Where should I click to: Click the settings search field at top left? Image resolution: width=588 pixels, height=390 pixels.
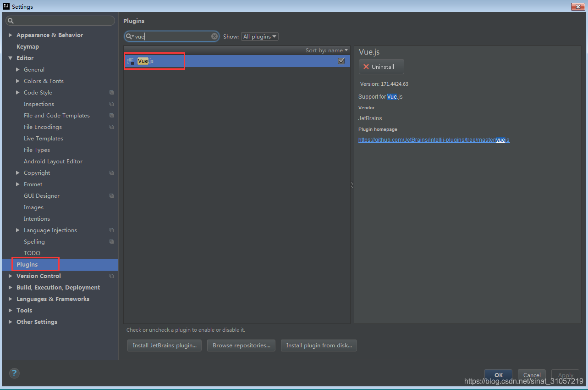(60, 21)
